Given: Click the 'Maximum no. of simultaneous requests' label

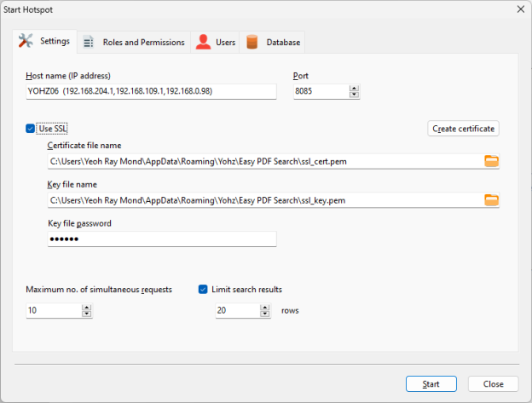Looking at the screenshot, I should pos(99,290).
